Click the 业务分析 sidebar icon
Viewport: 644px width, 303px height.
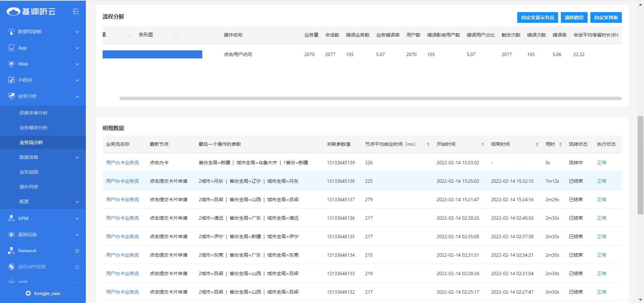(x=11, y=96)
